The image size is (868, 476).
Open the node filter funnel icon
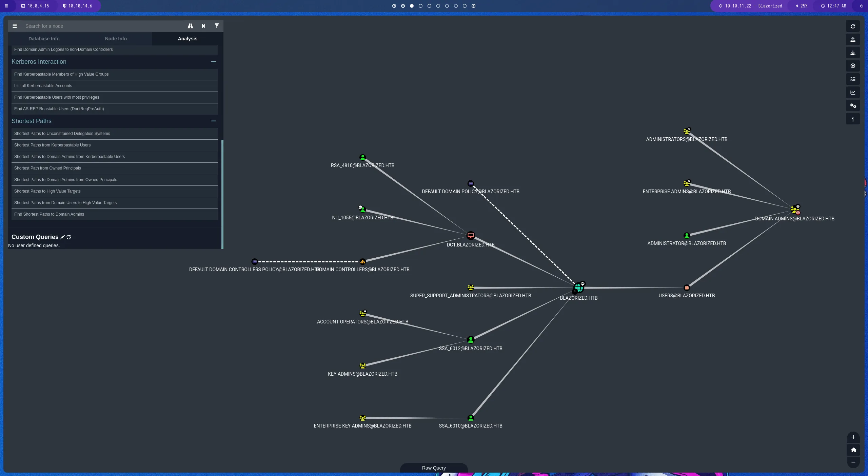pos(217,26)
